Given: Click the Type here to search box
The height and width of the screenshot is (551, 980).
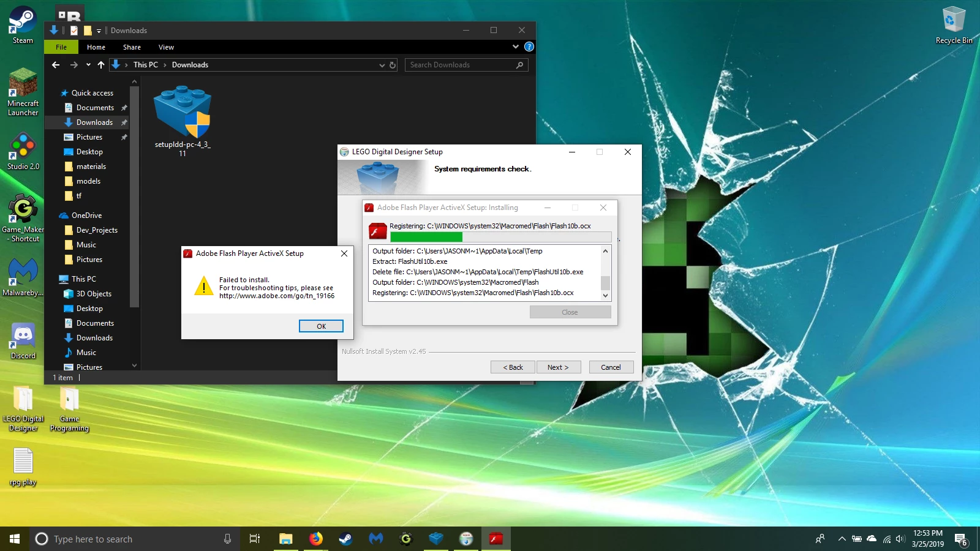Looking at the screenshot, I should (134, 539).
